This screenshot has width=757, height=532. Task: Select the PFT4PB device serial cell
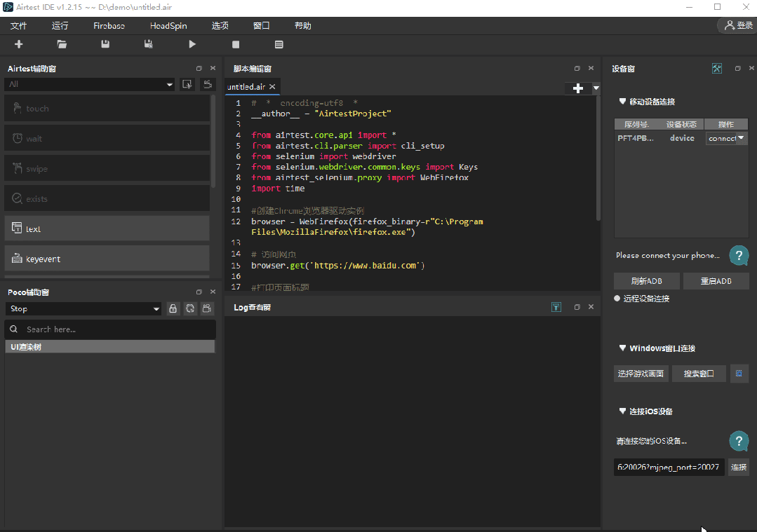636,138
